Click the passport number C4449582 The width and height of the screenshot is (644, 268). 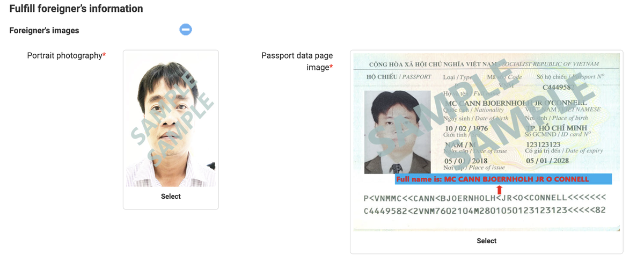pos(558,87)
